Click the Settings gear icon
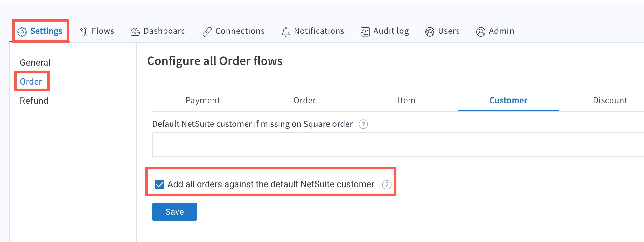Viewport: 644px width, 242px height. click(x=22, y=32)
